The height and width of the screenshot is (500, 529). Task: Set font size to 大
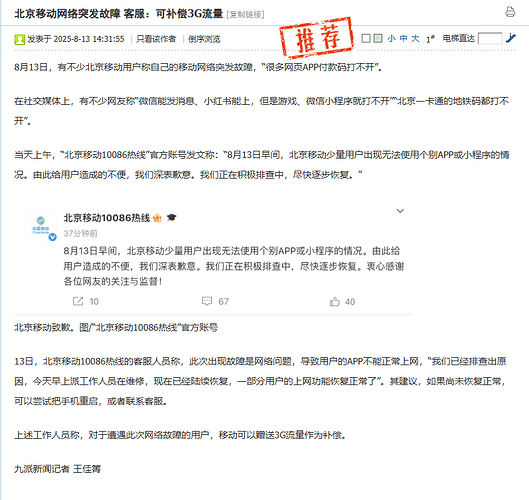[x=415, y=38]
